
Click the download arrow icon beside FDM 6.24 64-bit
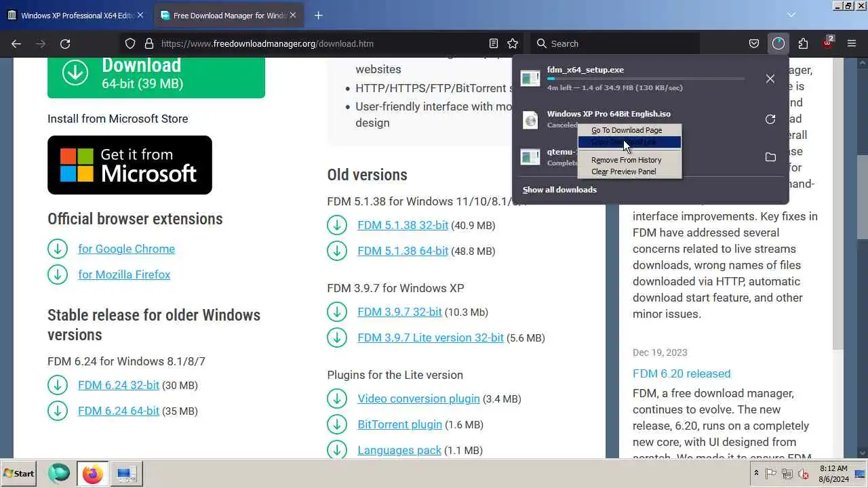tap(58, 411)
